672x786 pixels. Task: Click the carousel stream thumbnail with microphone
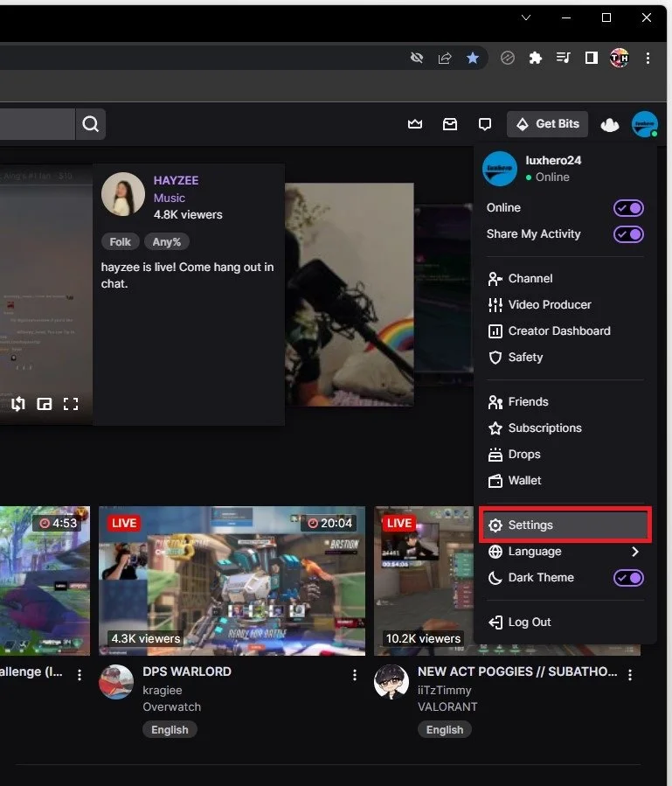[350, 295]
